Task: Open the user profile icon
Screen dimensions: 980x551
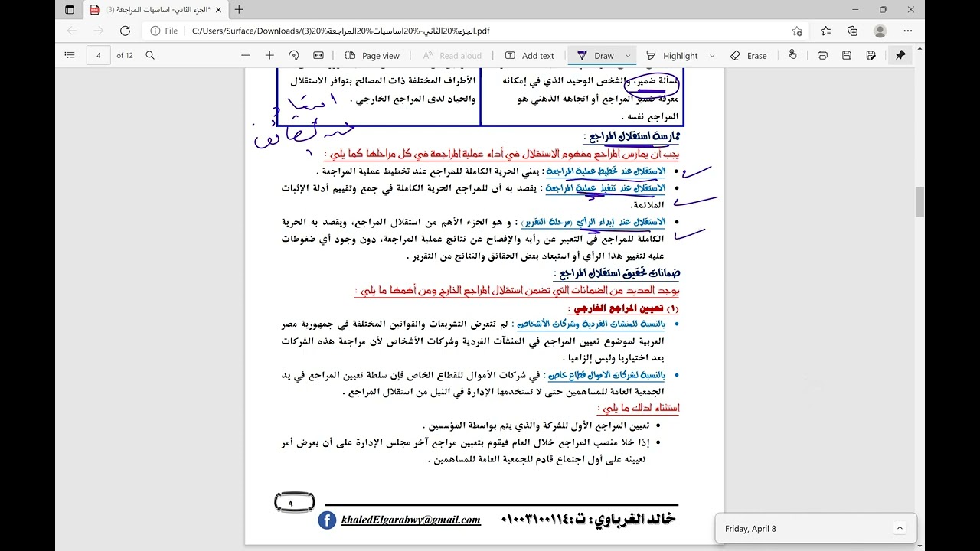Action: pos(880,31)
